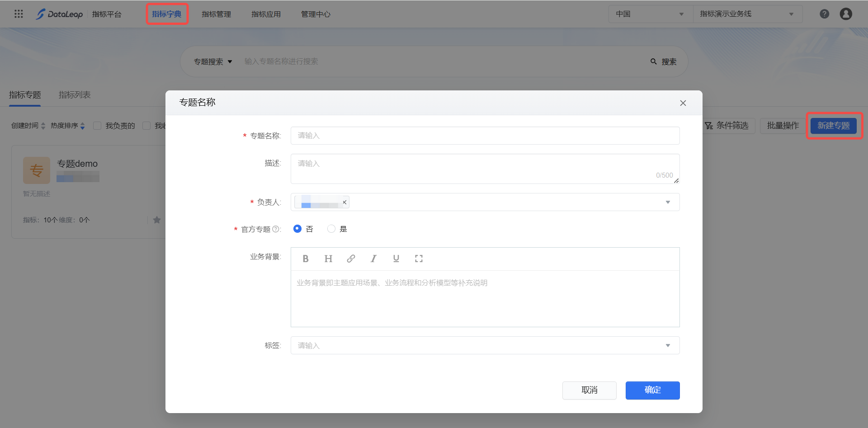The width and height of the screenshot is (868, 428).
Task: Open the help question mark icon
Action: pyautogui.click(x=824, y=14)
